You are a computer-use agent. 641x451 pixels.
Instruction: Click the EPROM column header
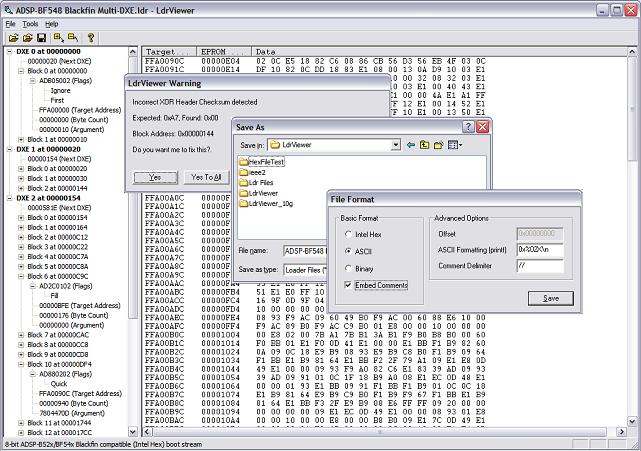pos(224,52)
